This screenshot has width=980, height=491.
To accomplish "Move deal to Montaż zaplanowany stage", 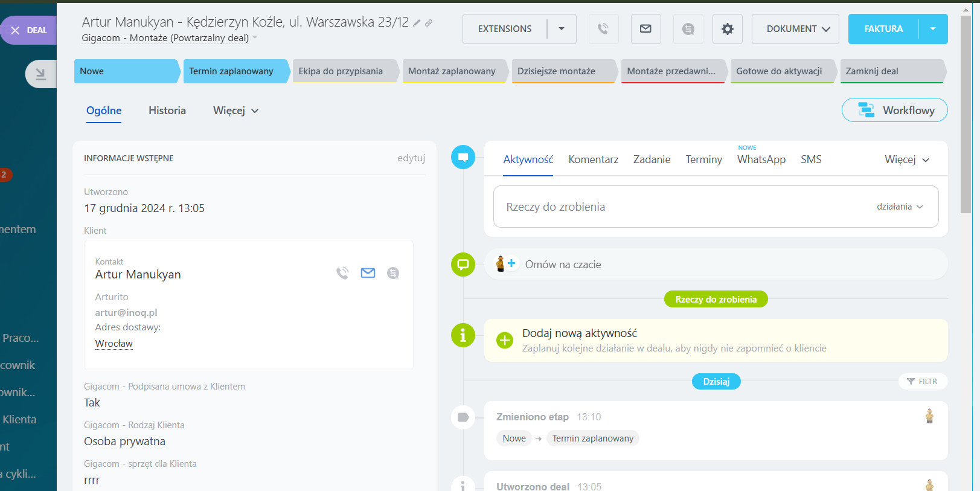I will pos(455,71).
